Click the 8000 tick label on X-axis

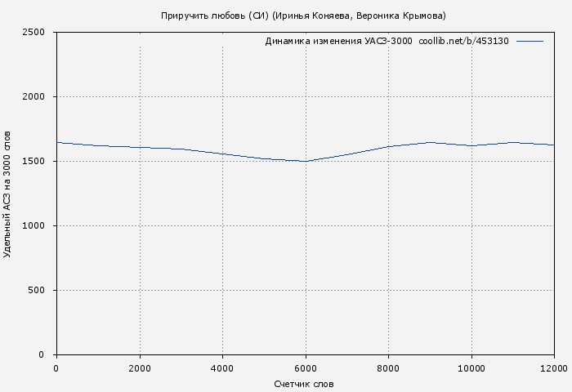pos(388,368)
